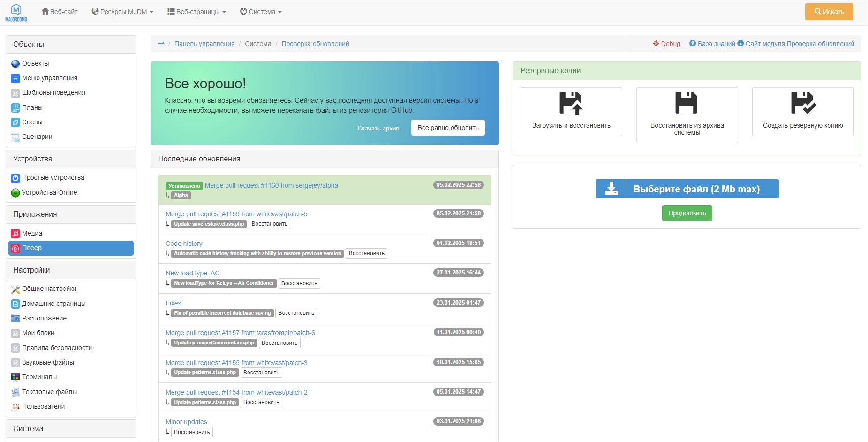Click the download icon on file chooser
The height and width of the screenshot is (442, 868).
(611, 189)
